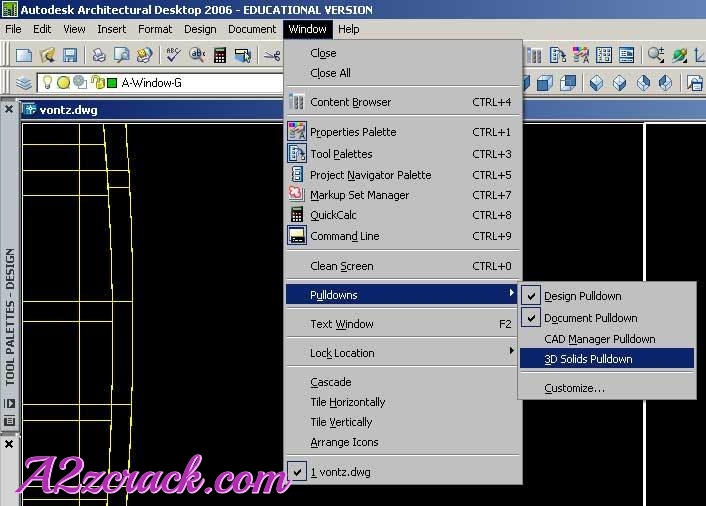Image resolution: width=706 pixels, height=506 pixels.
Task: Toggle freeze in viewport icon
Action: [80, 82]
